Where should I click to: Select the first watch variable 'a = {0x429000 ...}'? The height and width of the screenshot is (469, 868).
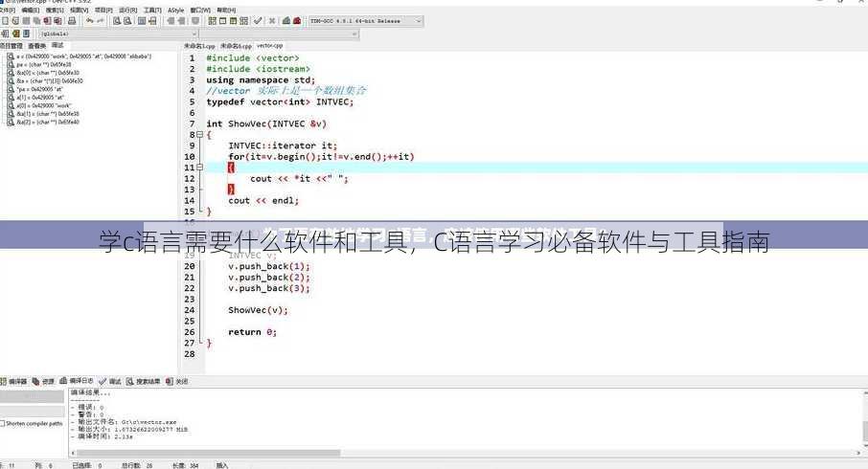pyautogui.click(x=83, y=56)
